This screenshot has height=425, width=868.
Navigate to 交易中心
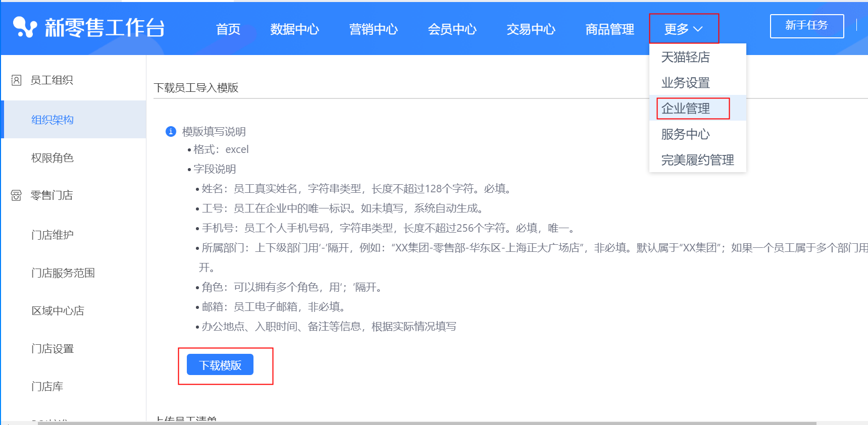(x=531, y=29)
